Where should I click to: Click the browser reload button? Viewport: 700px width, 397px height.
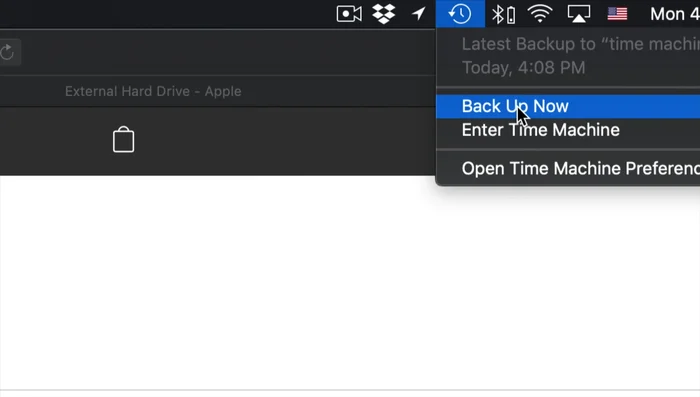(x=8, y=52)
